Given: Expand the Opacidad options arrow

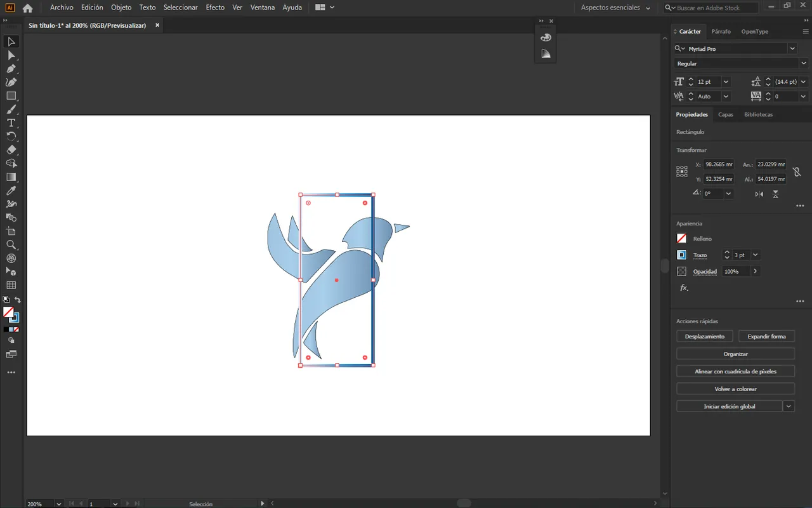Looking at the screenshot, I should click(755, 271).
